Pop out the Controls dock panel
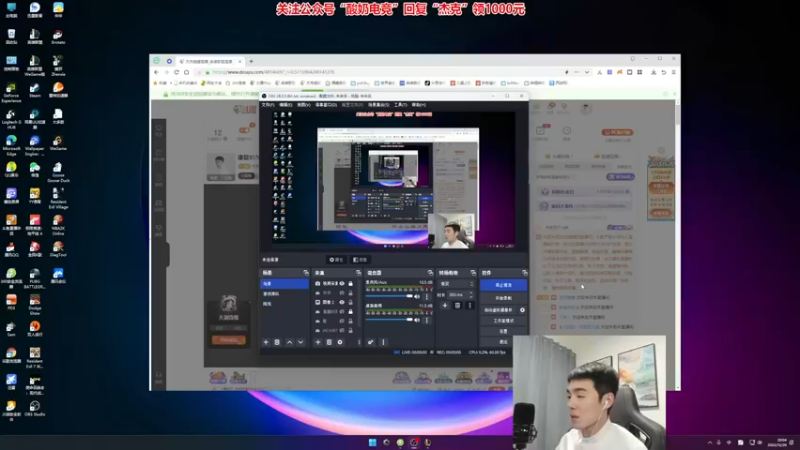This screenshot has height=450, width=800. tap(524, 273)
